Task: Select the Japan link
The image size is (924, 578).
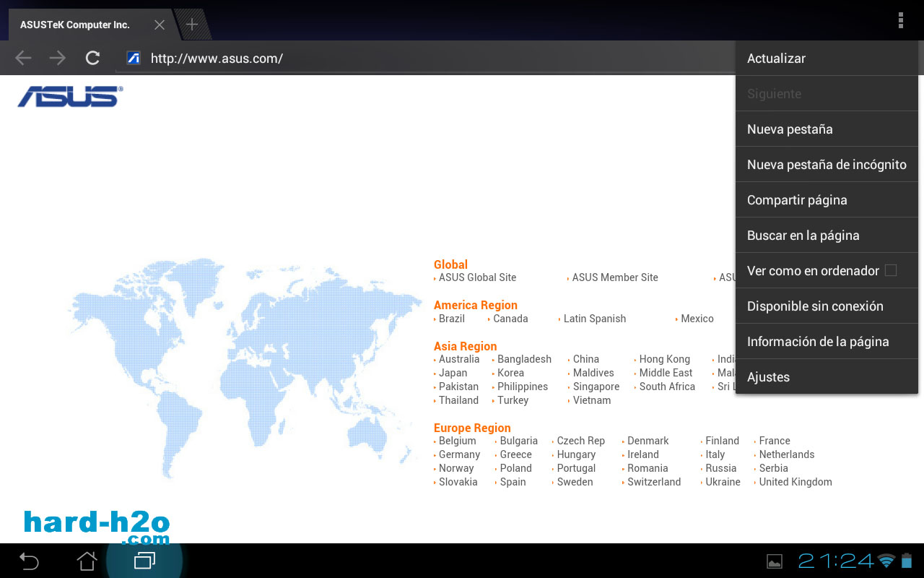Action: (x=453, y=373)
